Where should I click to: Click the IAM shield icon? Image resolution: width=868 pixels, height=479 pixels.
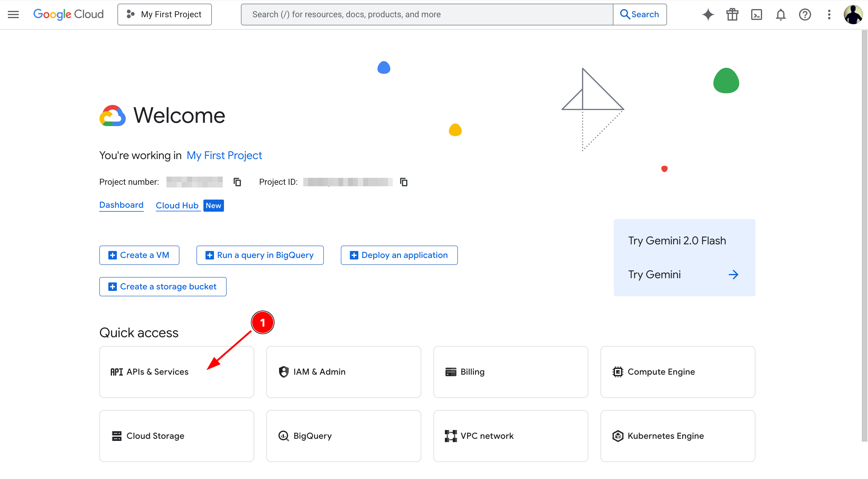click(x=284, y=372)
